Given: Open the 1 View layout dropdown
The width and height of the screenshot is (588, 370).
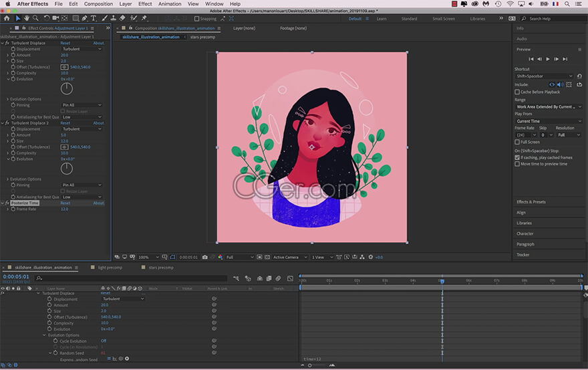Looking at the screenshot, I should click(x=322, y=258).
